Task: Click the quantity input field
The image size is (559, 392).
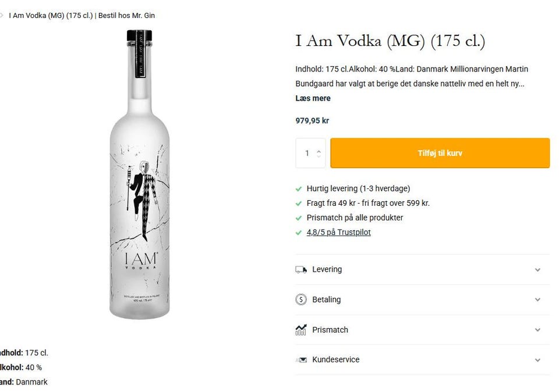Action: [307, 154]
